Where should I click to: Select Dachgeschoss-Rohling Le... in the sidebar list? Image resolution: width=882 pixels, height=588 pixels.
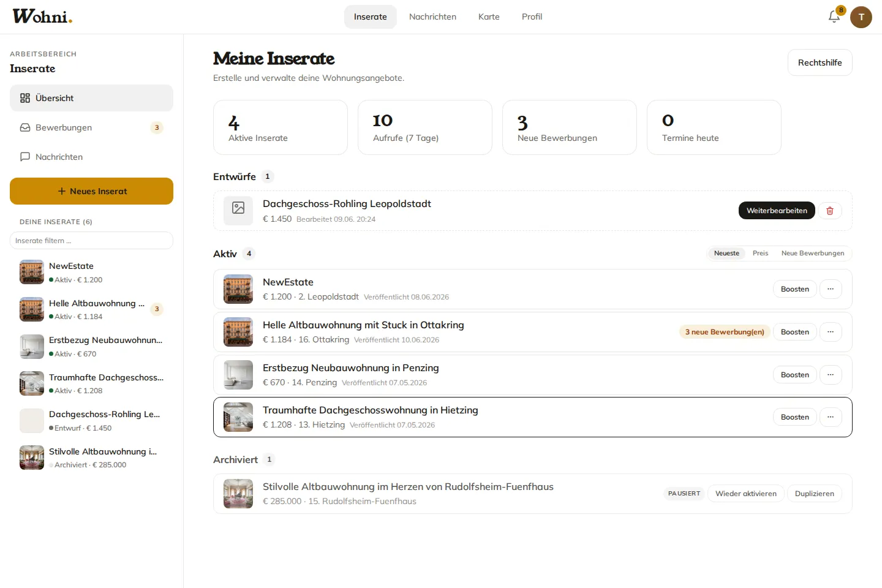[91, 421]
